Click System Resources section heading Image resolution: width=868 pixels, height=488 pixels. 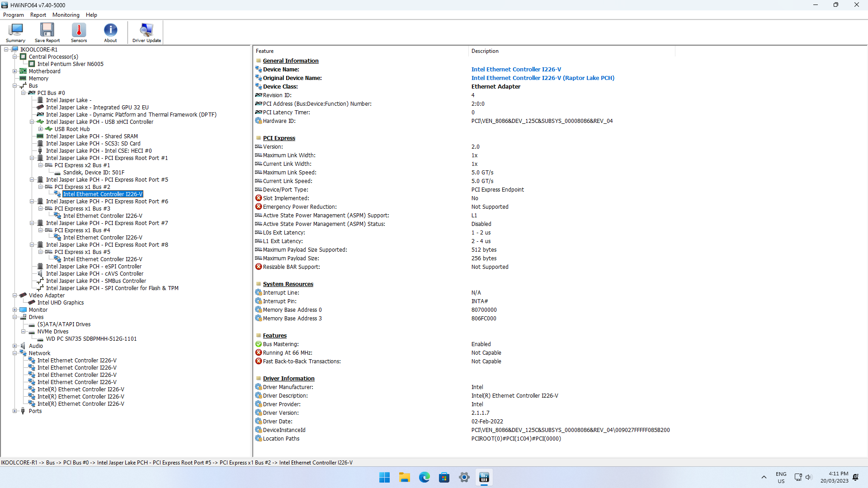[x=288, y=284]
